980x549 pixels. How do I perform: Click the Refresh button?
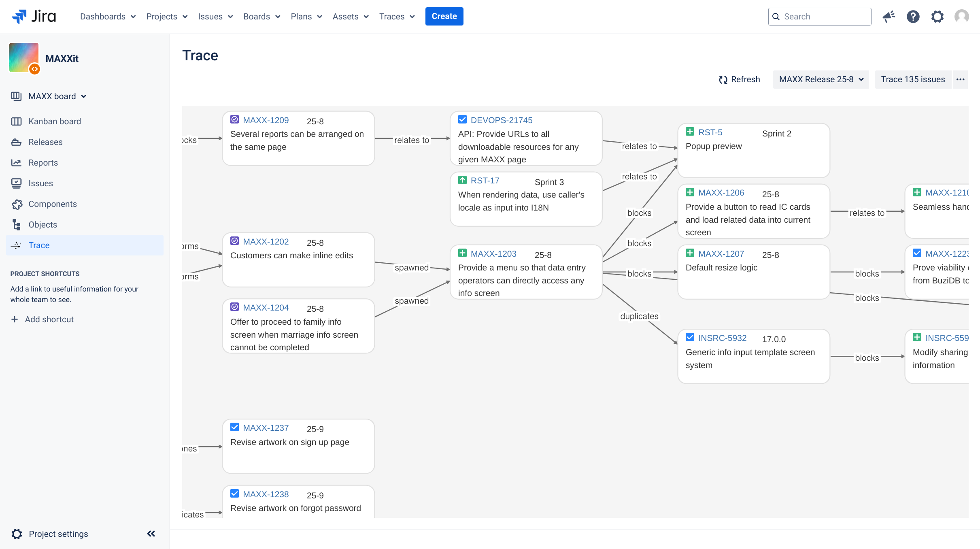(740, 79)
